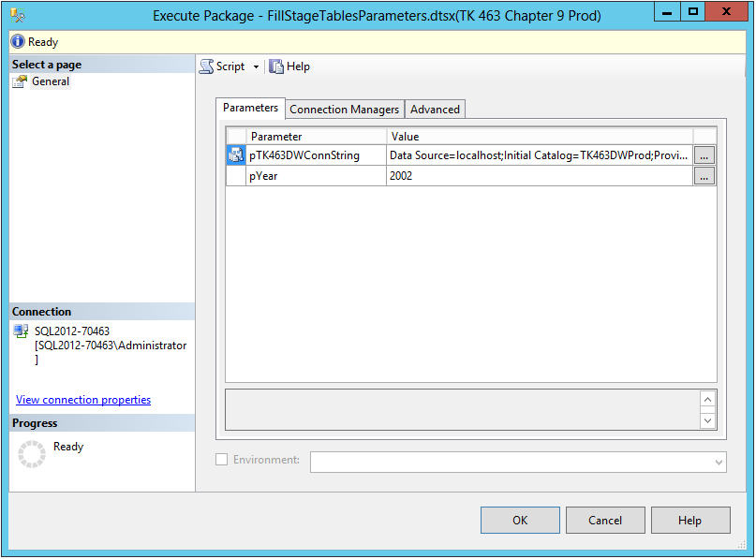Enable the Environment checkbox
The width and height of the screenshot is (756, 559).
tap(222, 460)
